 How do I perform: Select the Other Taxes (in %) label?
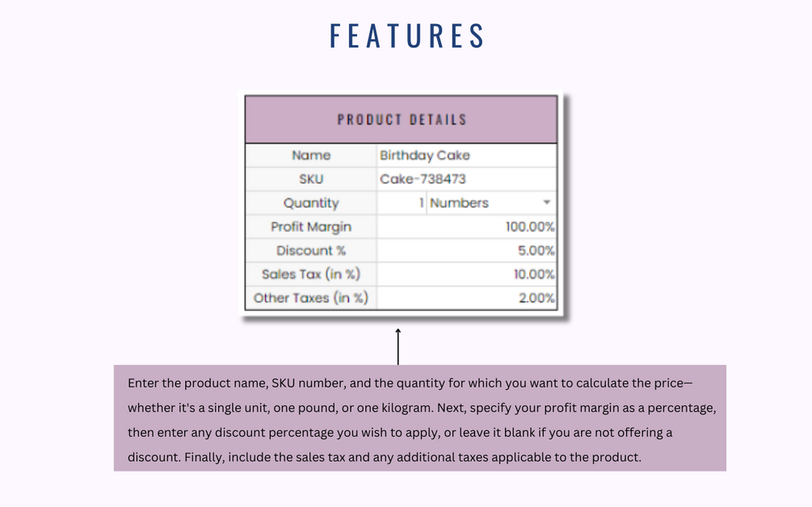311,298
